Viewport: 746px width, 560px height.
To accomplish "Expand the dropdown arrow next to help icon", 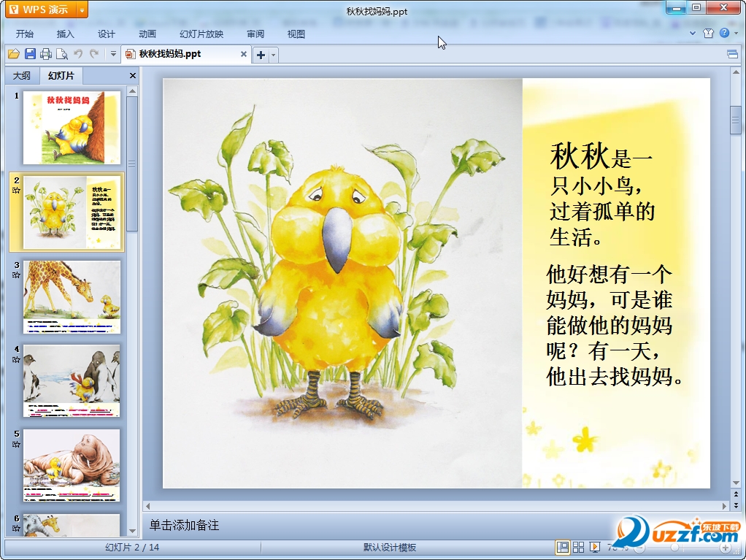I will click(x=736, y=34).
